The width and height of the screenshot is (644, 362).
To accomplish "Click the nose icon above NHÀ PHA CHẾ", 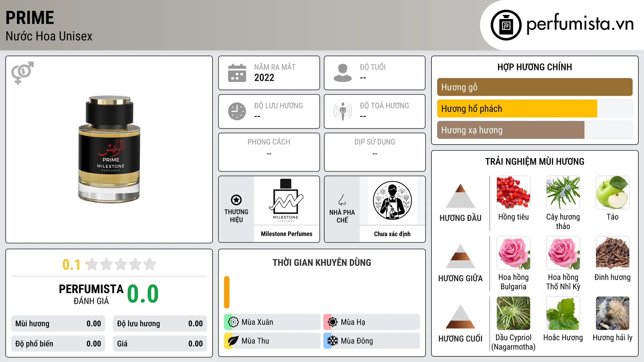I will pyautogui.click(x=342, y=200).
